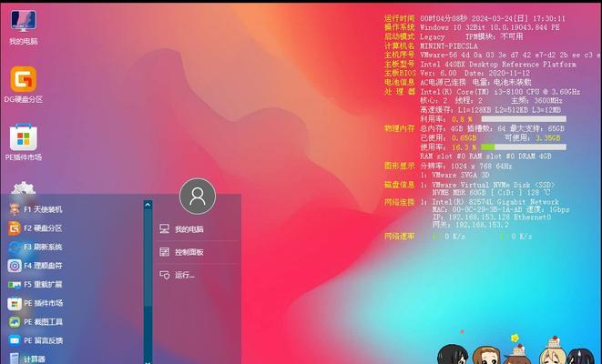Viewport: 602px width, 364px height.
Task: Open F2 硬盘分区 in the start menu
Action: [x=36, y=228]
